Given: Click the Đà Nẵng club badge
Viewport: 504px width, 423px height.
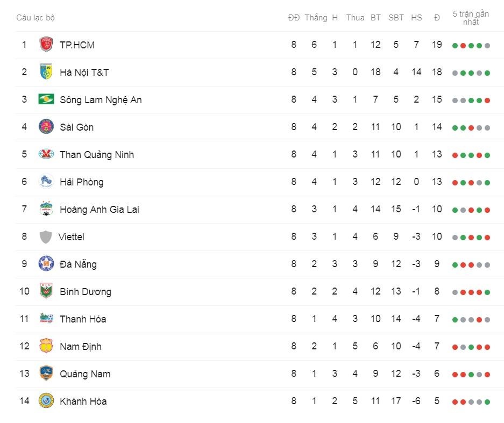Looking at the screenshot, I should coord(46,264).
